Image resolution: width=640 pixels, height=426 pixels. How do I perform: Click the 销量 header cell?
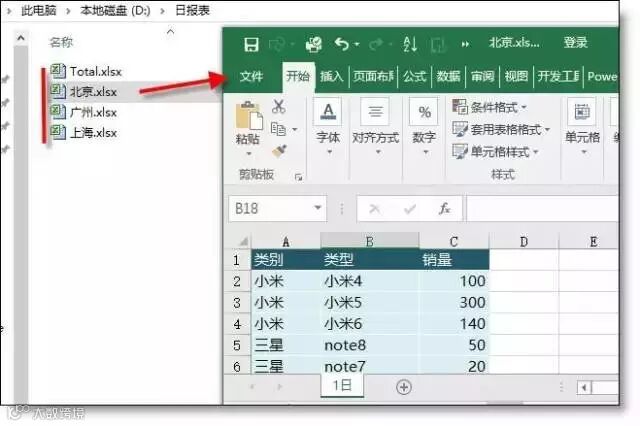coord(454,260)
